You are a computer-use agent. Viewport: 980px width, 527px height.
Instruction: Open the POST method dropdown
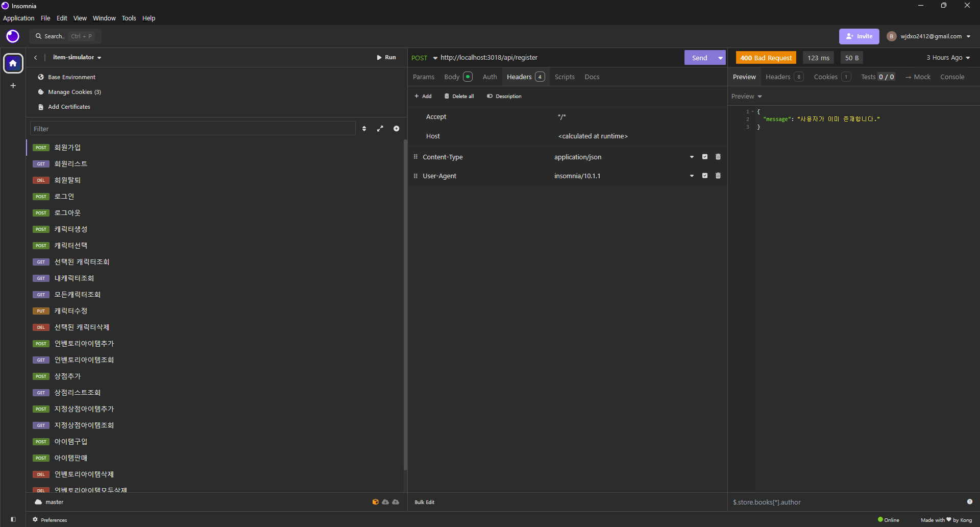pyautogui.click(x=424, y=58)
